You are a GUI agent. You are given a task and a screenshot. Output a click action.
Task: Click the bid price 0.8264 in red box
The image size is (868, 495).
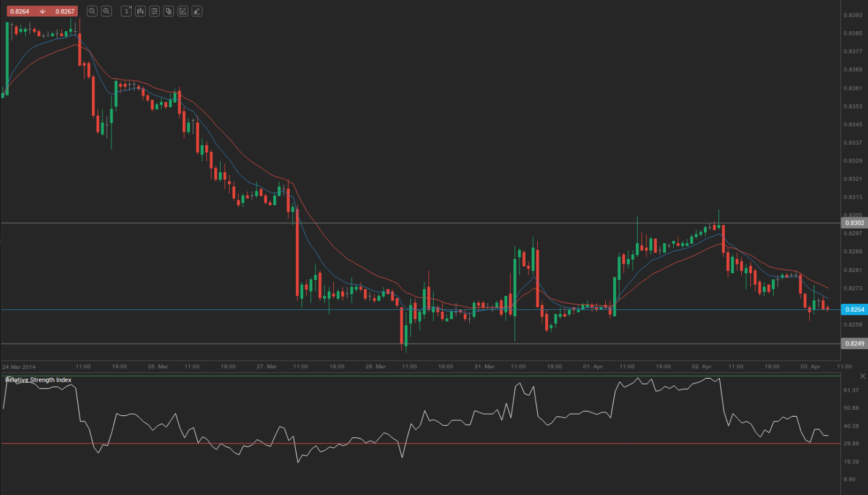[x=18, y=11]
